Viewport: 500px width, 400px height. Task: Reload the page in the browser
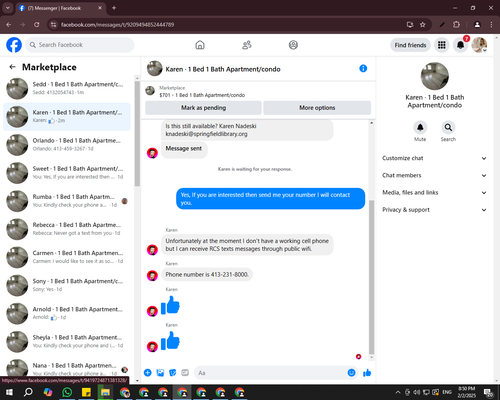[x=37, y=25]
